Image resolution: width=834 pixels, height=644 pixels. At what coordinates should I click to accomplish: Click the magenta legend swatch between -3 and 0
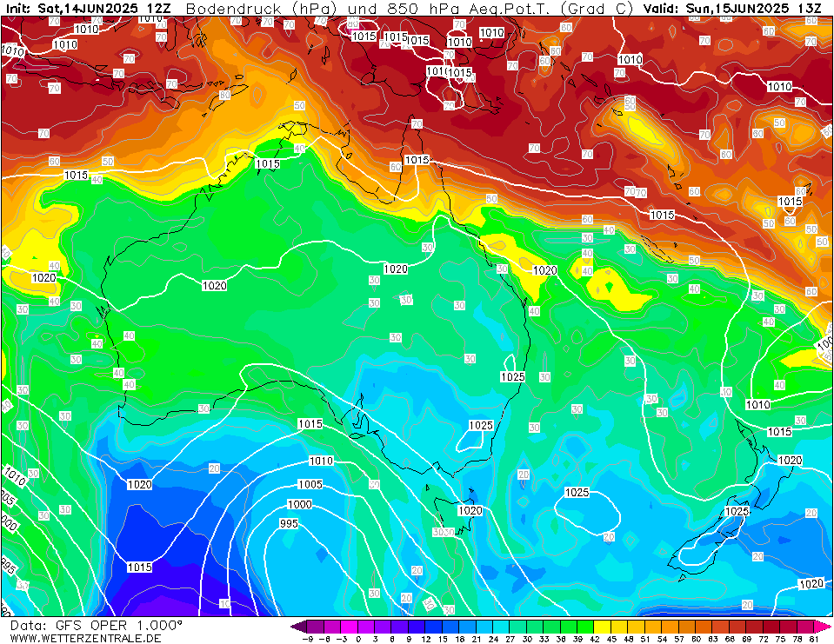pos(349,627)
